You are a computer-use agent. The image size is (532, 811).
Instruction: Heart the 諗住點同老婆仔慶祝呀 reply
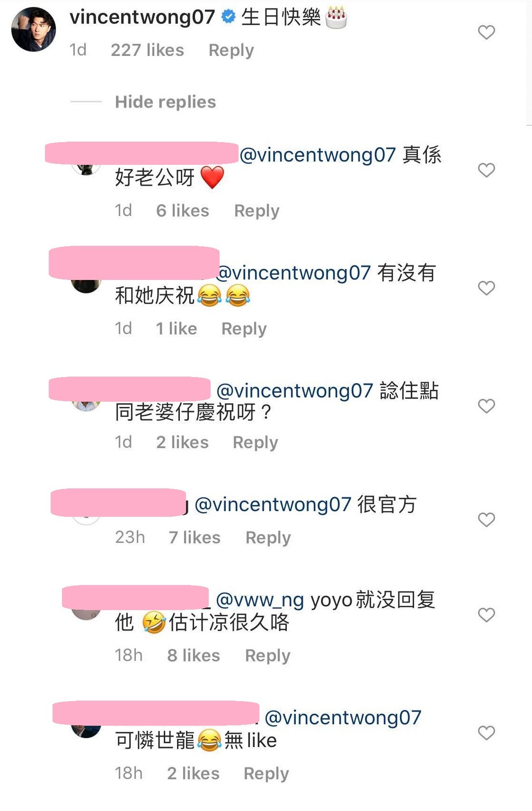click(486, 406)
